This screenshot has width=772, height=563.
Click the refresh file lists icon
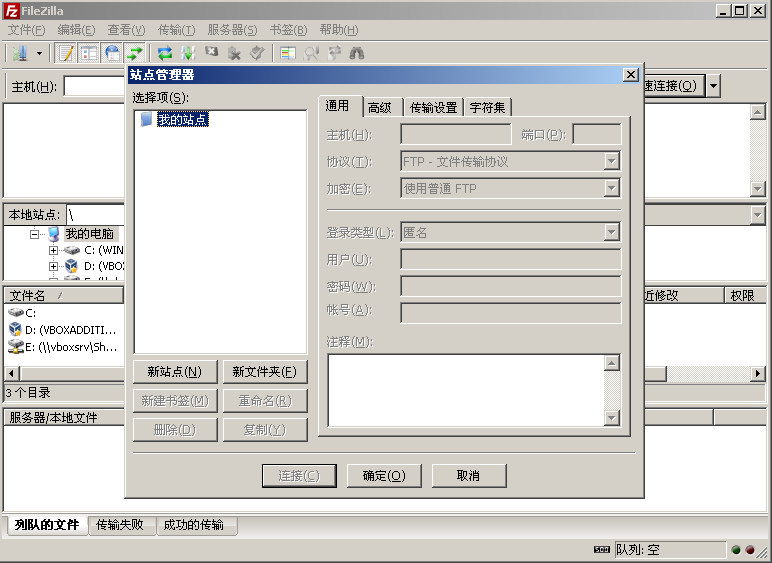point(165,53)
